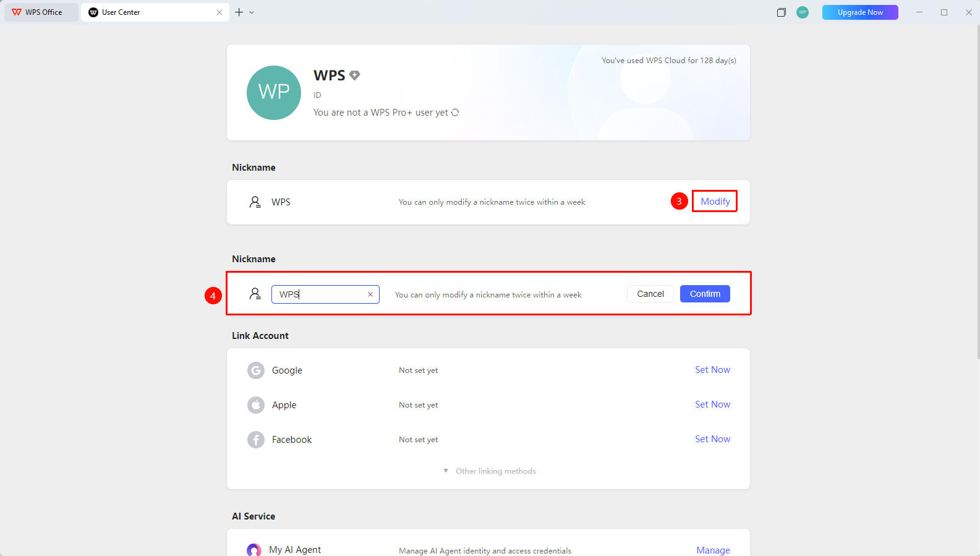
Task: Click the person icon beside nickname input
Action: pyautogui.click(x=255, y=294)
